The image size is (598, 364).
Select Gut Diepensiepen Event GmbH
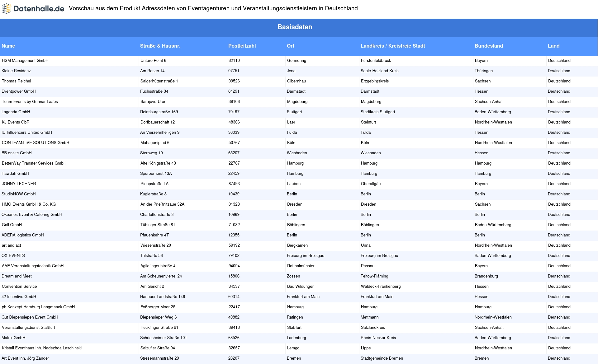30,317
